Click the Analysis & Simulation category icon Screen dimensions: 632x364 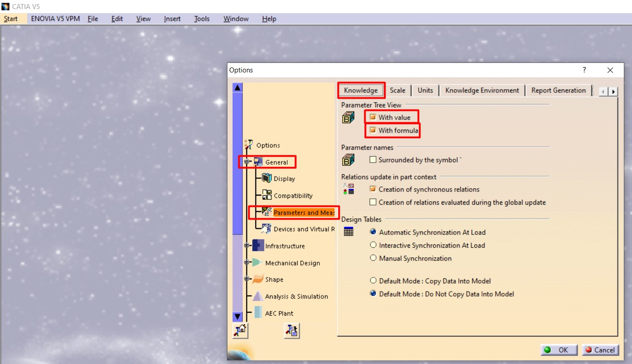pyautogui.click(x=258, y=296)
